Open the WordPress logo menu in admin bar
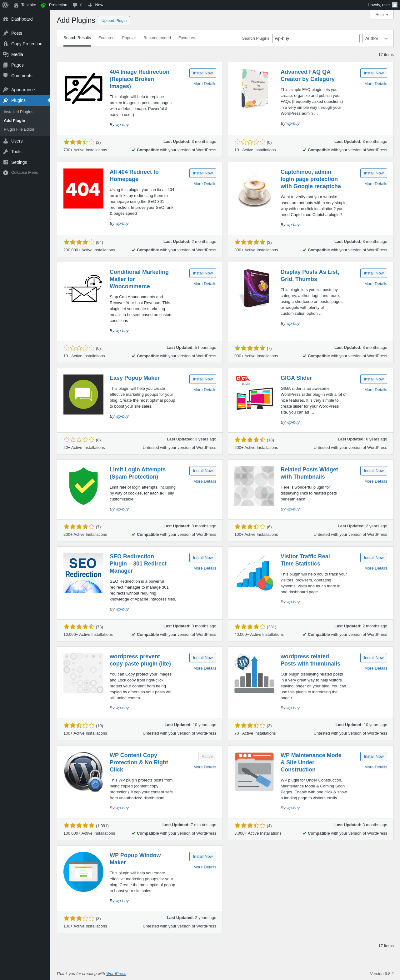 (5, 5)
